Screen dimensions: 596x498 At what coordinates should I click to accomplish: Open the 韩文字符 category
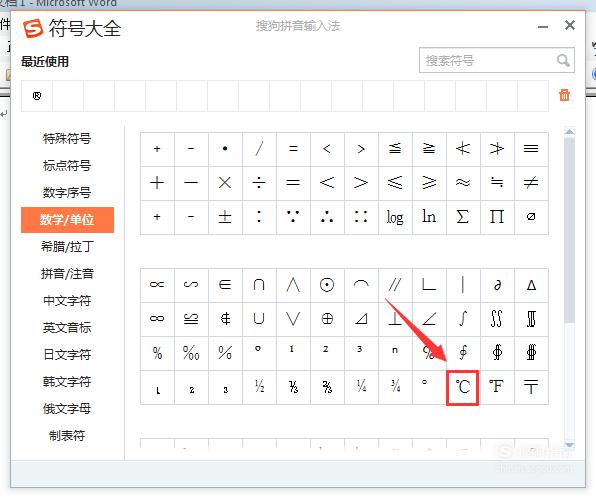(67, 382)
